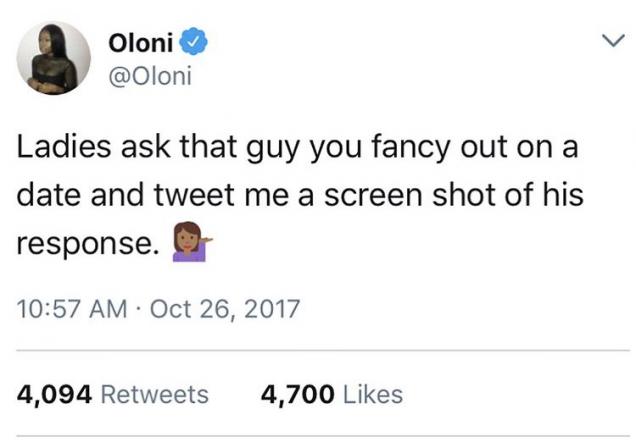Screen dimensions: 636x448
Task: Open the Likes label list
Action: (372, 394)
